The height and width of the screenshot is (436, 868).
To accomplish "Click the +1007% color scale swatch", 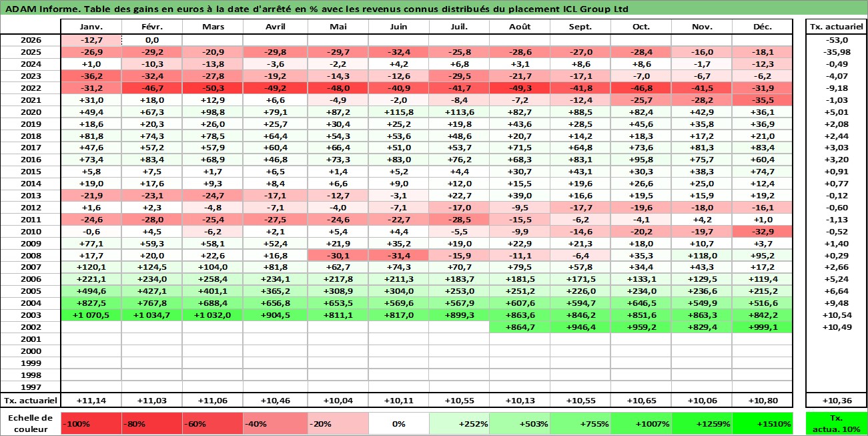I will pos(641,423).
